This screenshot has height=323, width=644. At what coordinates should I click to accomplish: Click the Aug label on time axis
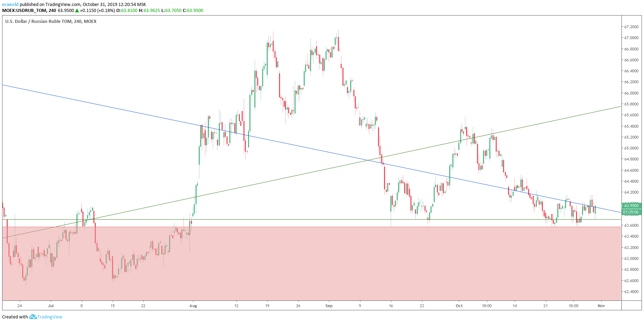pyautogui.click(x=193, y=306)
